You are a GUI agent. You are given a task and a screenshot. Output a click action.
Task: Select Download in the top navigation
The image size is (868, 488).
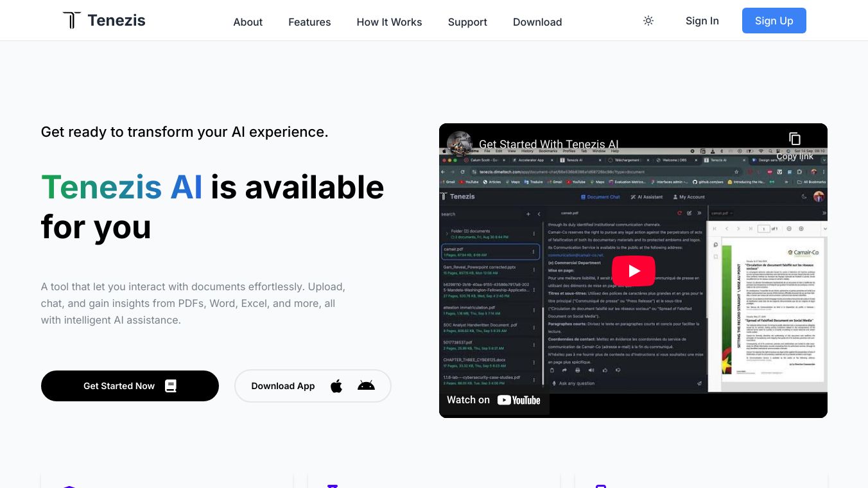coord(537,22)
